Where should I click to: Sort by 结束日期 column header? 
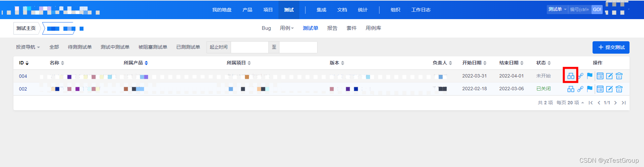pos(511,63)
